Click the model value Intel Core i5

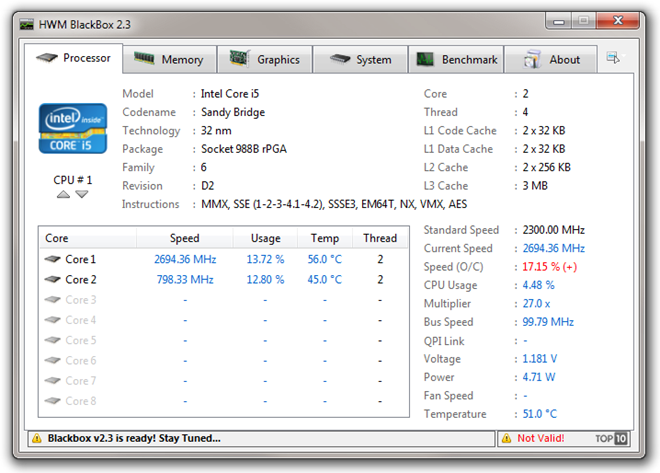click(230, 93)
